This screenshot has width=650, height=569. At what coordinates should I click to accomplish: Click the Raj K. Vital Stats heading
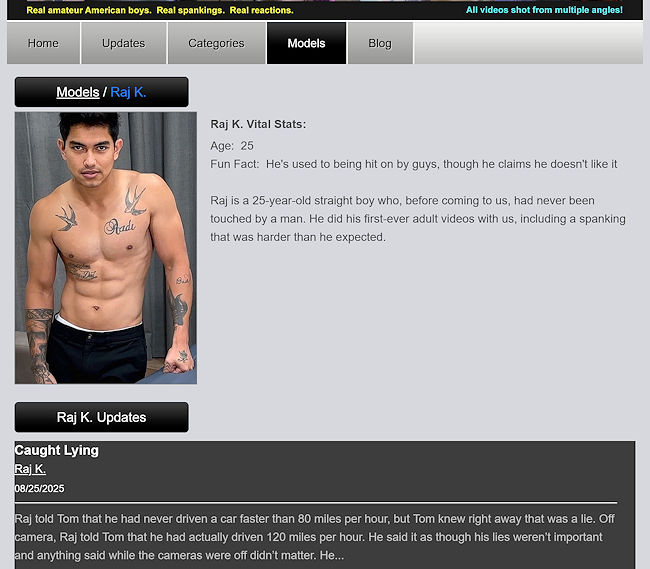tap(258, 124)
